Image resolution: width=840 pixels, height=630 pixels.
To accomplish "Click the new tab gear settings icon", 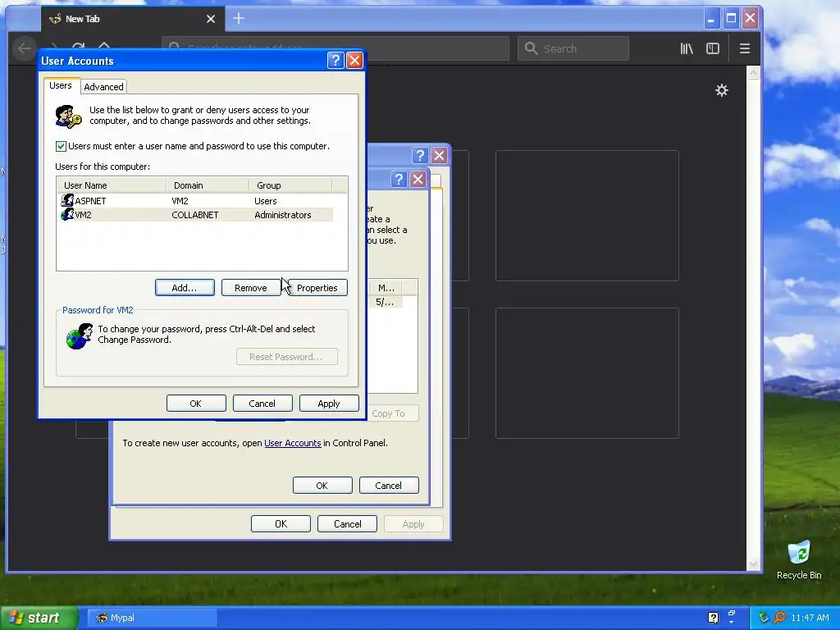I will point(722,90).
